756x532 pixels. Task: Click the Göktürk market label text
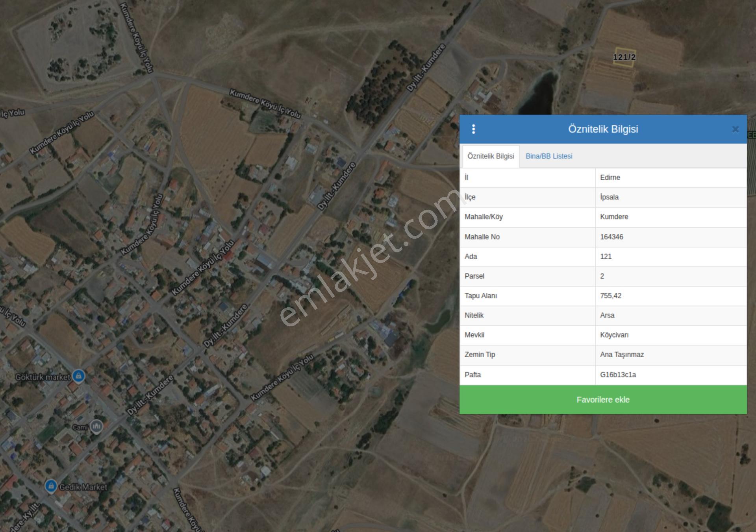click(43, 377)
